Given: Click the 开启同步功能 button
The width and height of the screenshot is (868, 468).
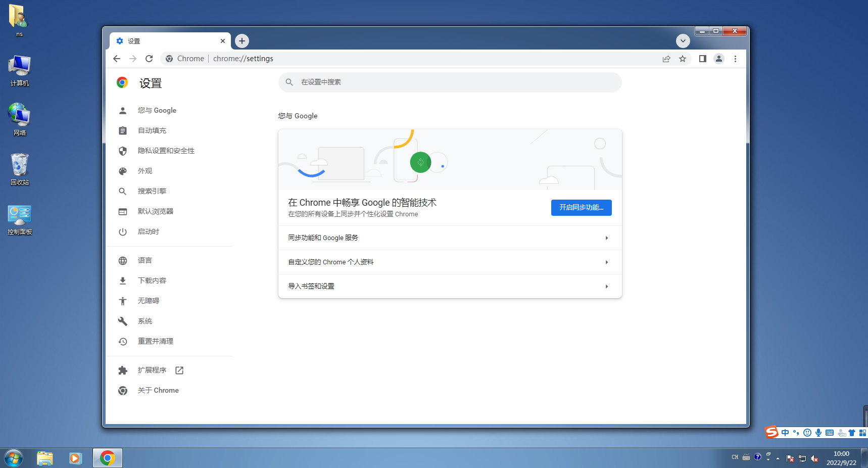Looking at the screenshot, I should click(x=581, y=208).
